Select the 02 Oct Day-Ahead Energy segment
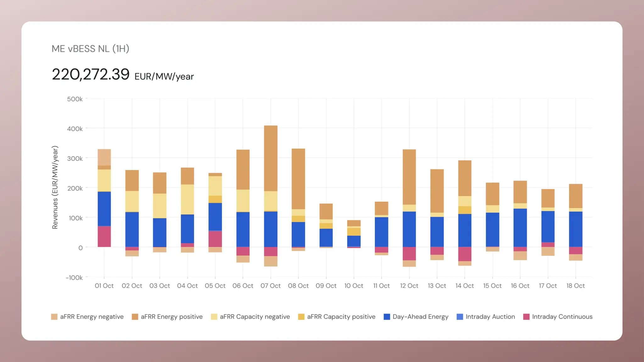This screenshot has width=644, height=362. click(132, 230)
